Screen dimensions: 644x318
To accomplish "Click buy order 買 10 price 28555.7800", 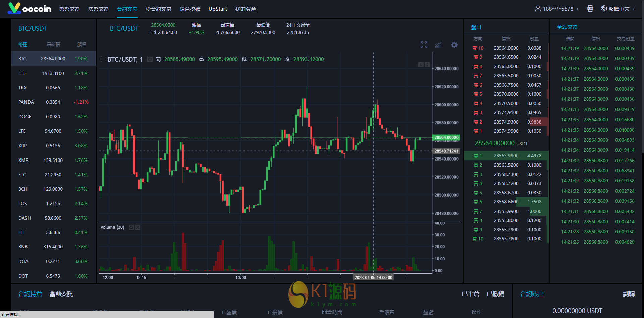I will click(506, 239).
